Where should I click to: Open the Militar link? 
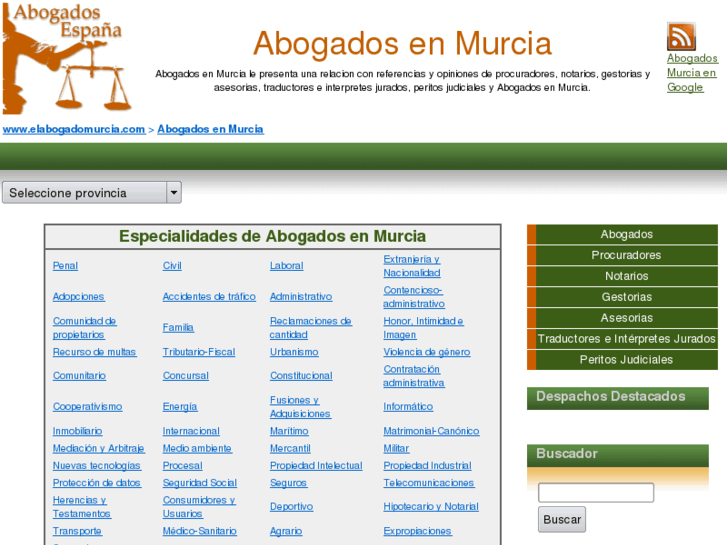(x=396, y=449)
